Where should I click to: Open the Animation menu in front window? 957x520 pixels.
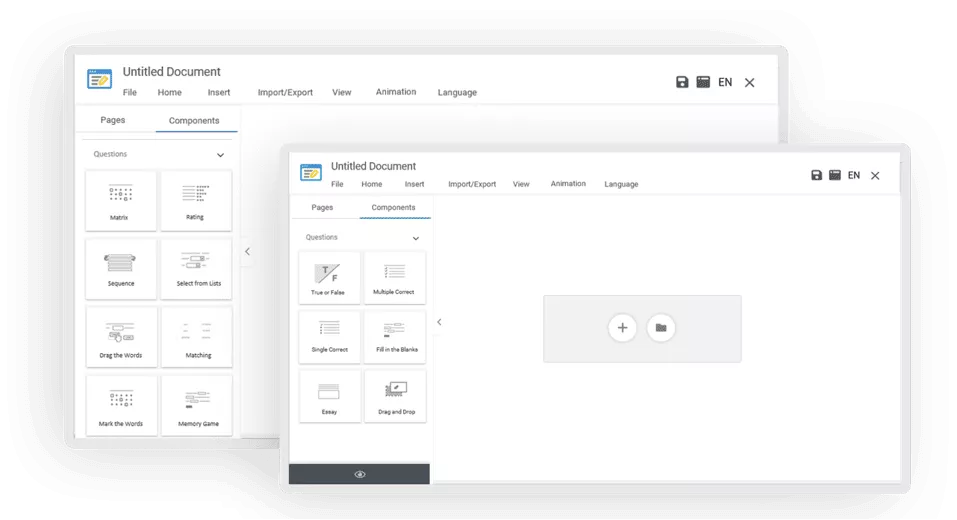(568, 183)
